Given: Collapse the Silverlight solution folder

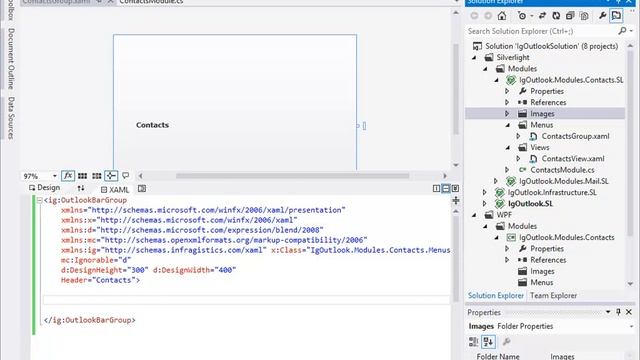Looking at the screenshot, I should tap(474, 58).
